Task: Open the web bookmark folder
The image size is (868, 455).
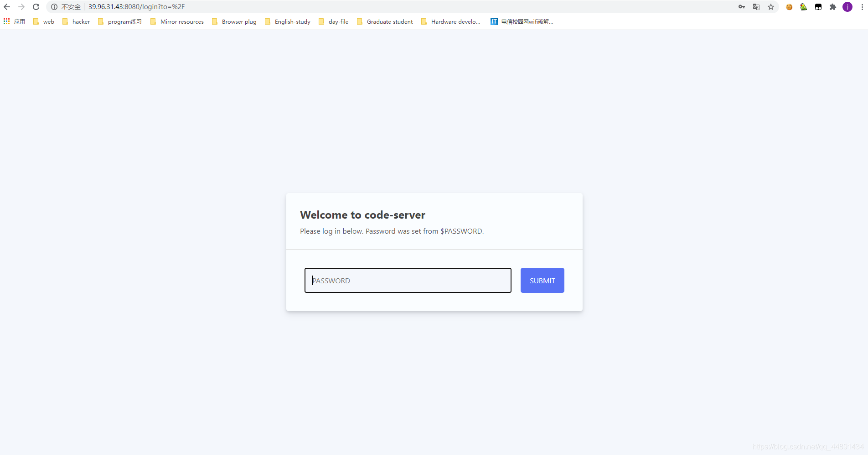Action: click(x=44, y=21)
